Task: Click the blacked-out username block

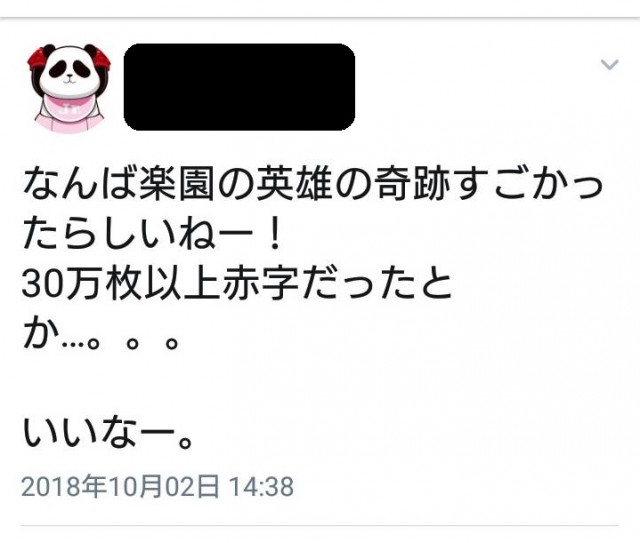Action: [x=239, y=87]
